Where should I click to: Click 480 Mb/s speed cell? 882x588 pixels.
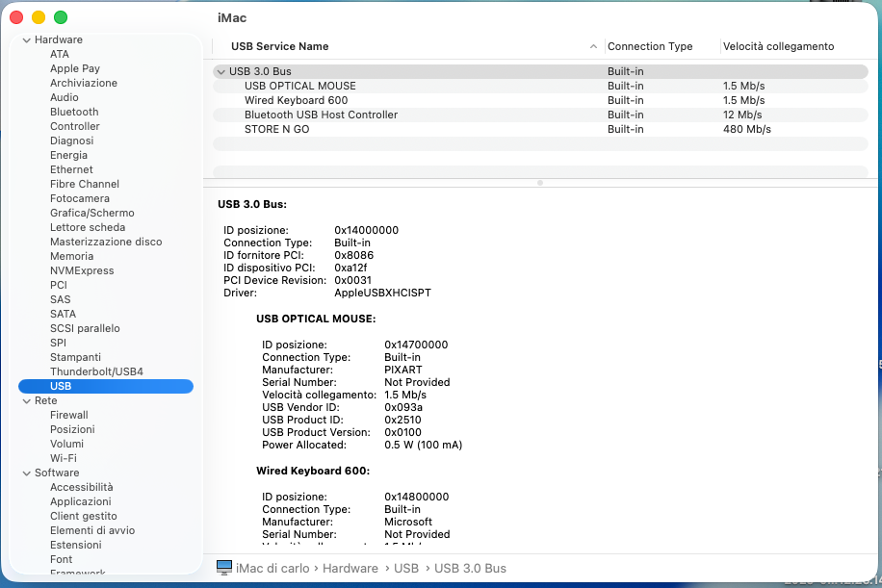(747, 129)
